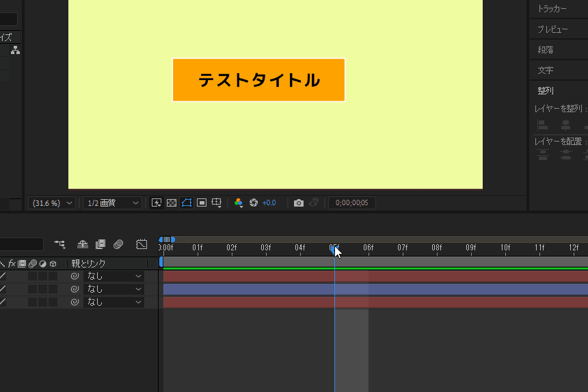Image resolution: width=588 pixels, height=392 pixels.
Task: Click the 親とリンク column header
Action: pos(88,263)
